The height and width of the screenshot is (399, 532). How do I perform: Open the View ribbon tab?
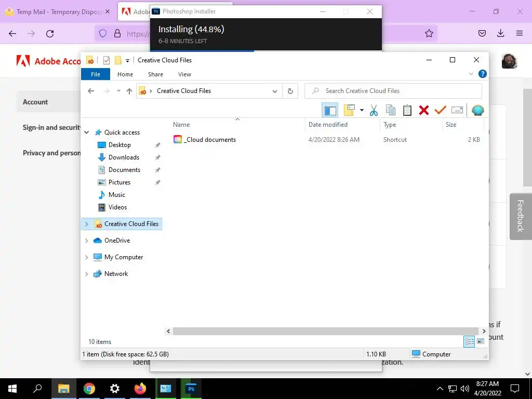184,74
